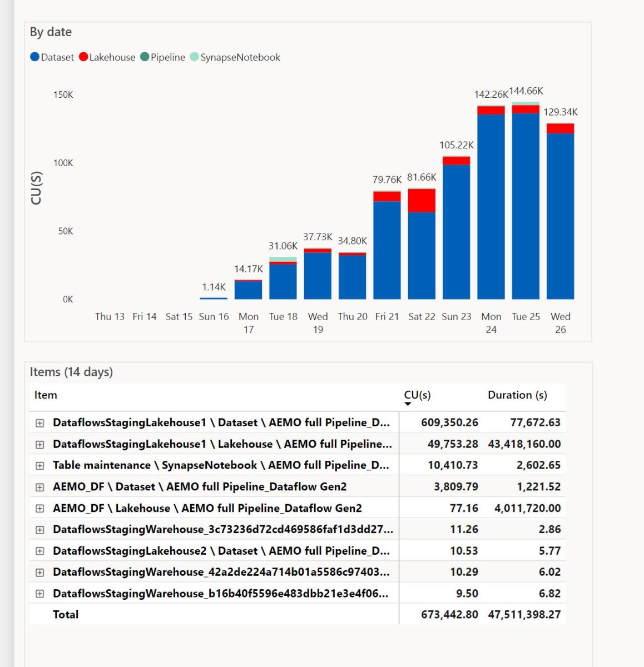Click the tallest bar for Tue 25
644x667 pixels.
[x=526, y=200]
